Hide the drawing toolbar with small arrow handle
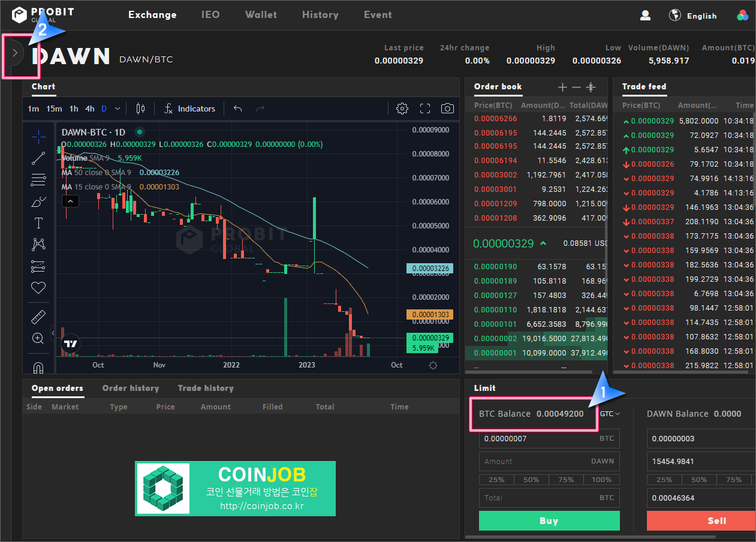This screenshot has height=542, width=756. click(x=53, y=333)
